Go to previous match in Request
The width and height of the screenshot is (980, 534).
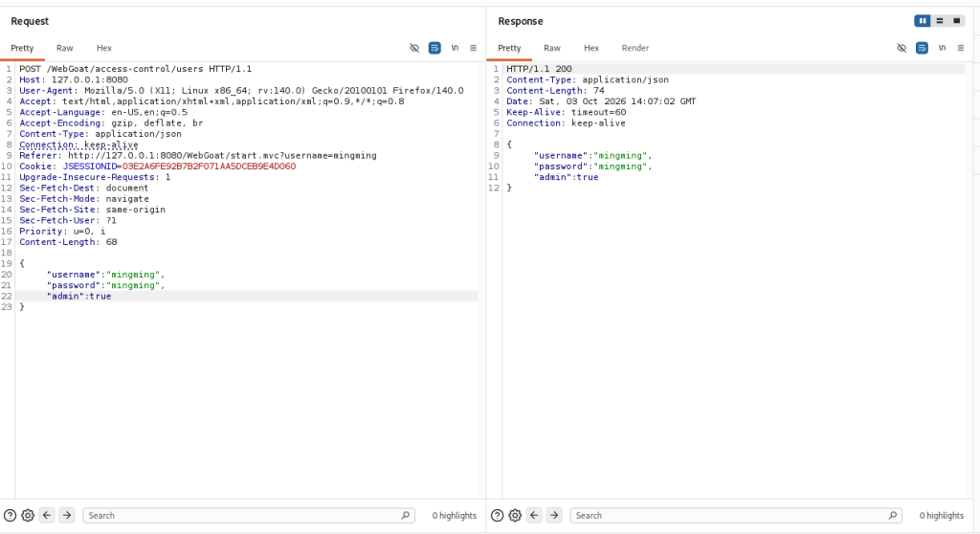pos(47,515)
